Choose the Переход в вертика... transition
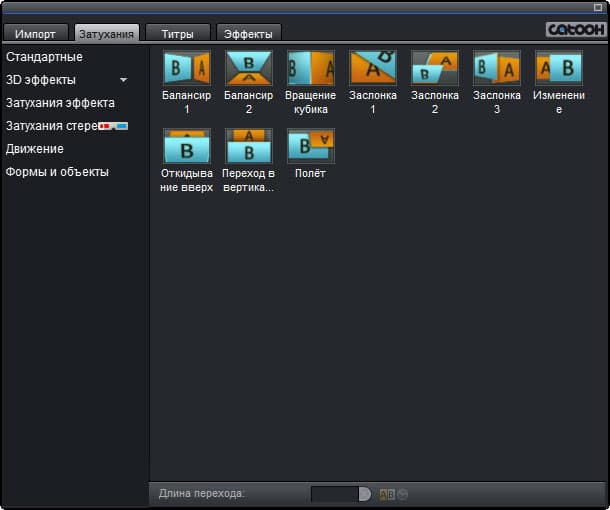This screenshot has height=510, width=610. [x=249, y=146]
